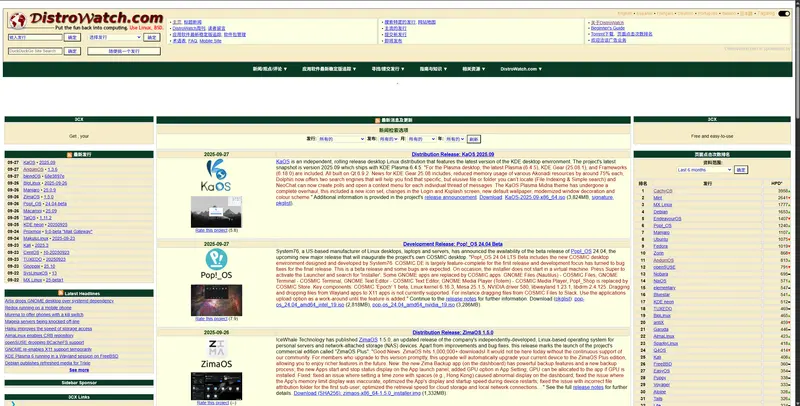Screen dimensions: 800x406
Task: Click confirm button beside DuckDuckGo search
Action: [72, 51]
